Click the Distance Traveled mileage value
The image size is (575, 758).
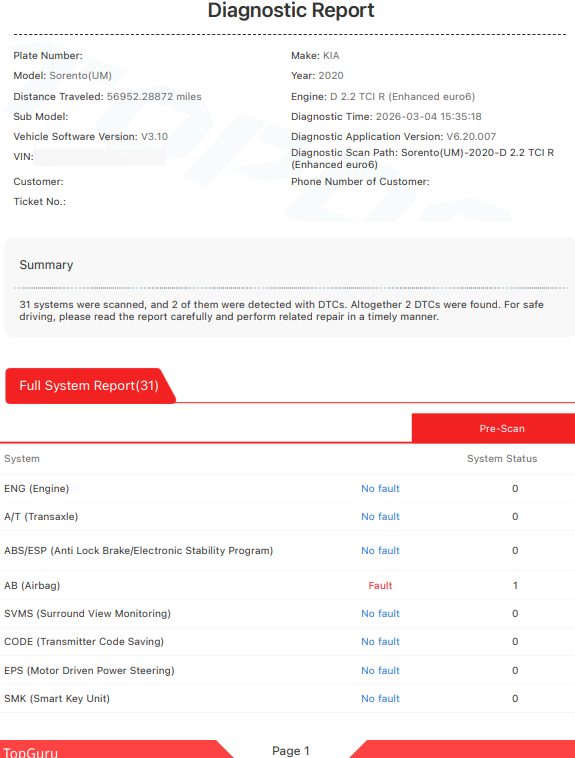[154, 96]
